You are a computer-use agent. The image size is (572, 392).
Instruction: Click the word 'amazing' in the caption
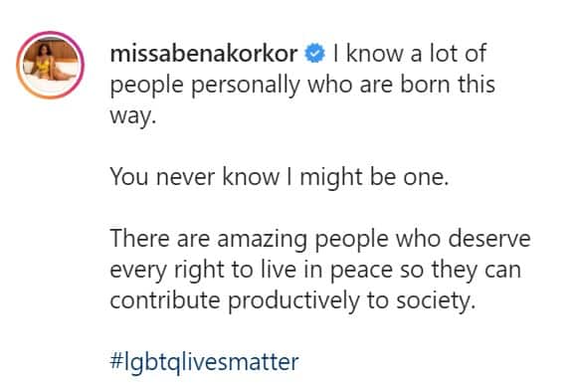[262, 240]
